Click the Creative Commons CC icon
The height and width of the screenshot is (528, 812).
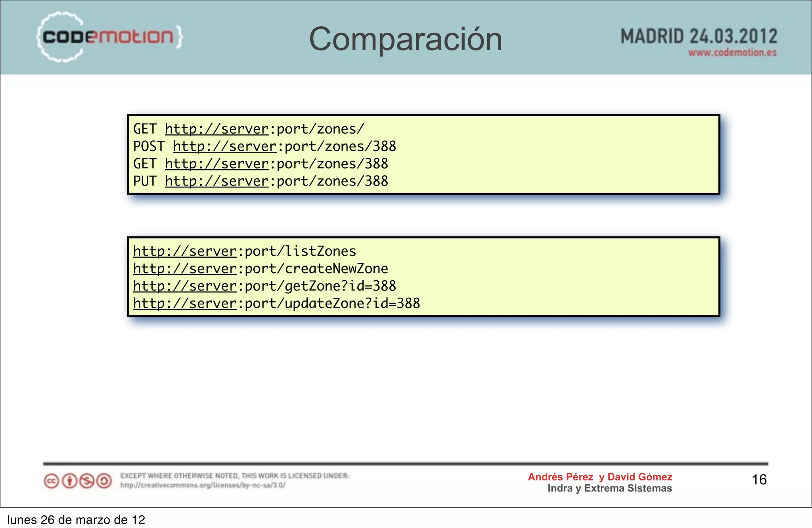click(x=52, y=481)
